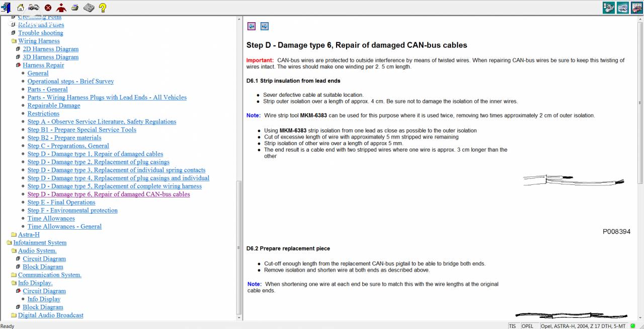Click the tree pane scroll-up arrow
644x329 pixels.
coord(239,20)
